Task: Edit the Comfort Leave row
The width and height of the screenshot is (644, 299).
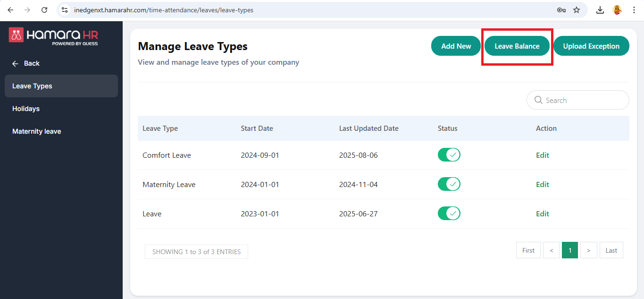Action: point(542,155)
